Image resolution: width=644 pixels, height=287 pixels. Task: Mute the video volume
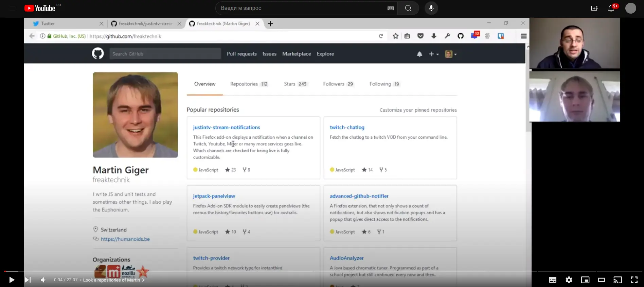(43, 280)
